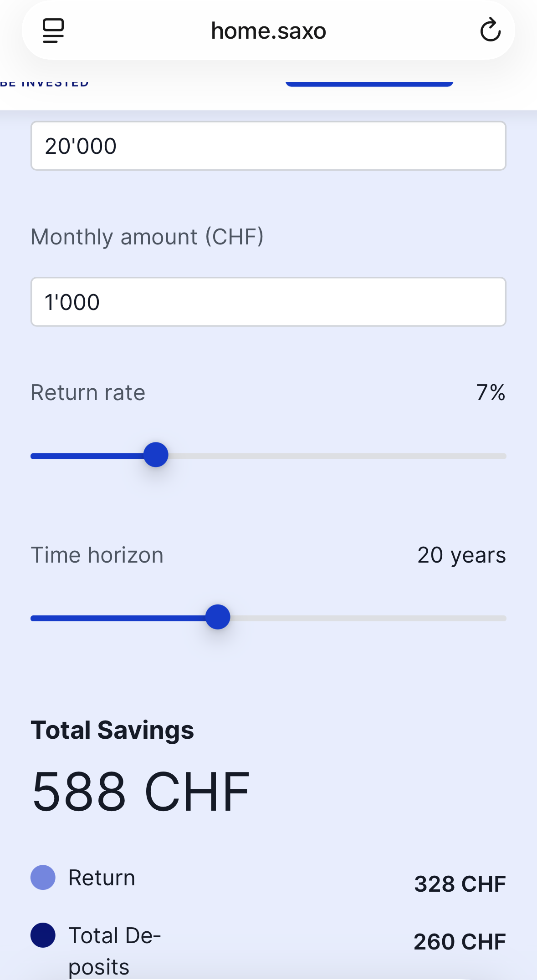The height and width of the screenshot is (980, 537).
Task: Click the Time horizon slider handle
Action: pyautogui.click(x=218, y=617)
